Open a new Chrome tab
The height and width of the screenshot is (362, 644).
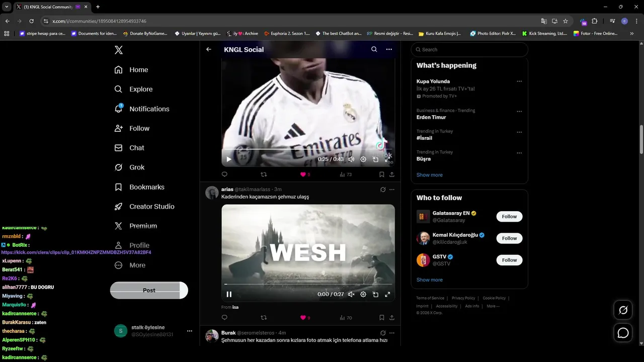point(98,7)
